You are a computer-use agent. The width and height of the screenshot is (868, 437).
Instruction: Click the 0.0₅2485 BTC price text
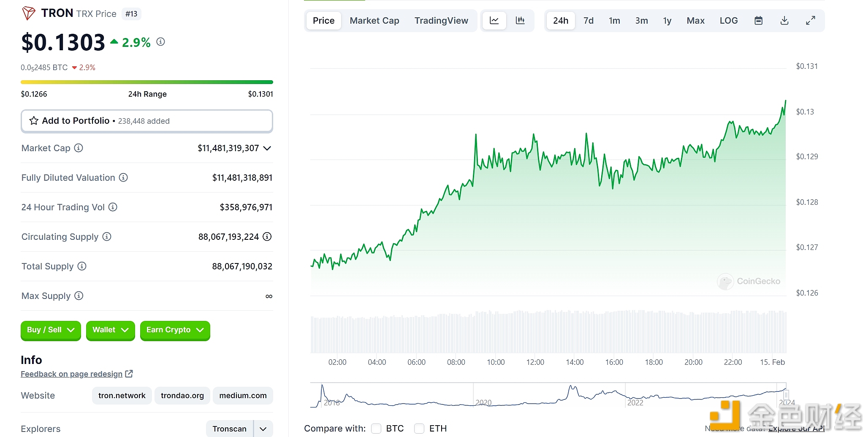pyautogui.click(x=44, y=68)
